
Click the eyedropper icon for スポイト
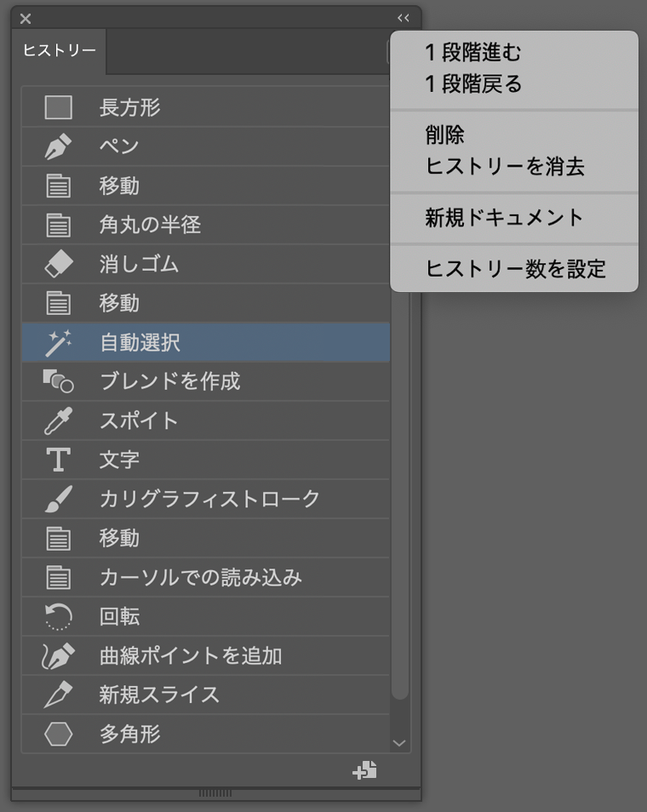pos(58,421)
